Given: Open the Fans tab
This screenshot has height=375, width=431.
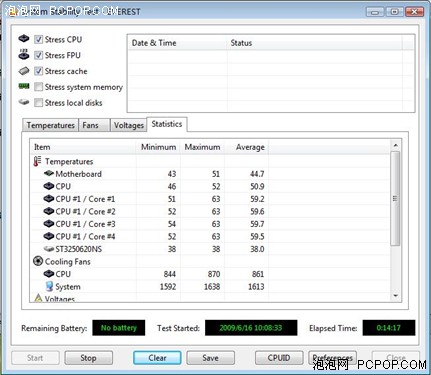Looking at the screenshot, I should [94, 125].
